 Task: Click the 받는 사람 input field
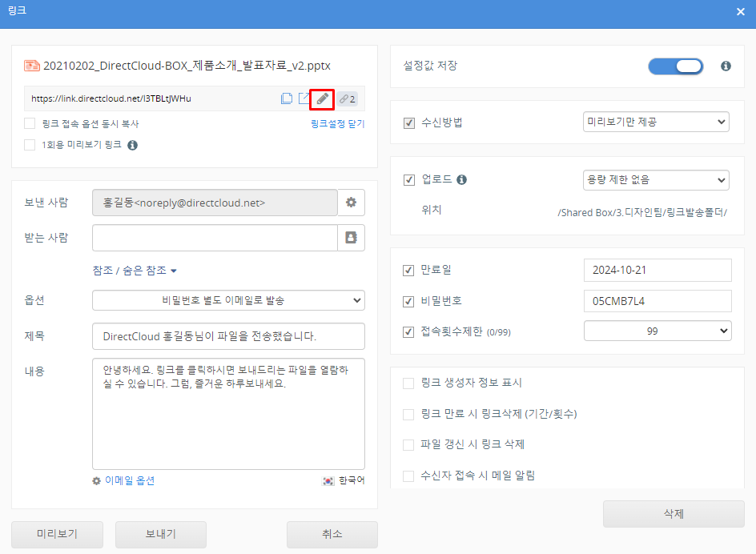coord(215,238)
